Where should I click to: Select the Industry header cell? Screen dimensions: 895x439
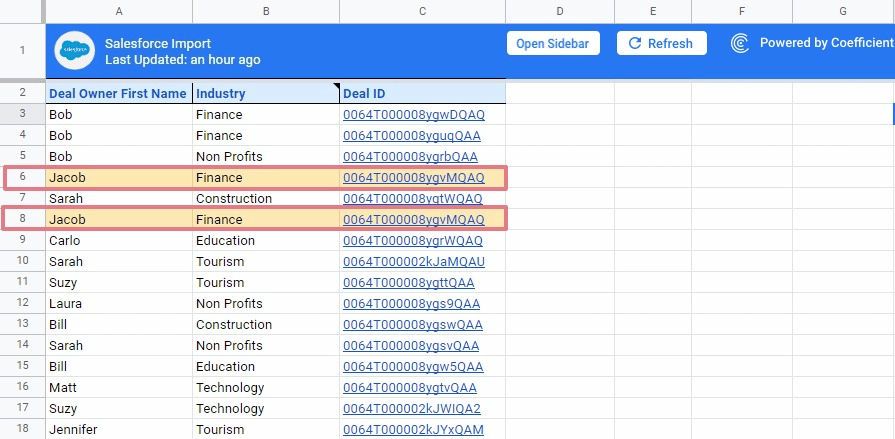pos(265,93)
